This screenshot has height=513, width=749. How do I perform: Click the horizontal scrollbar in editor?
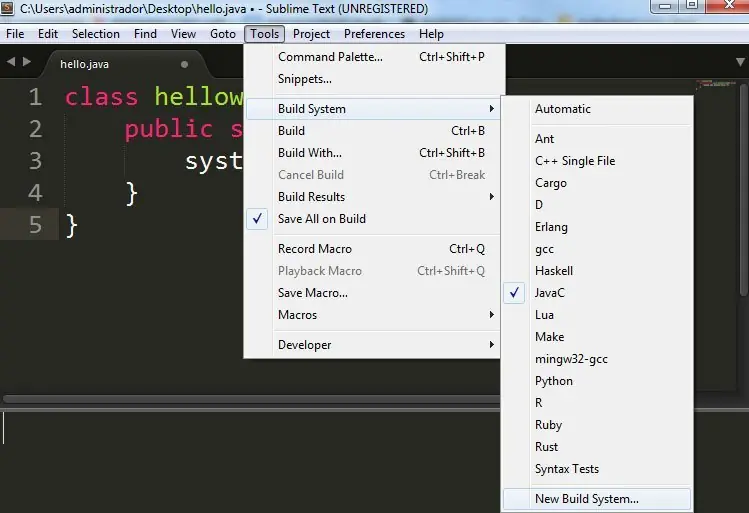pos(251,399)
